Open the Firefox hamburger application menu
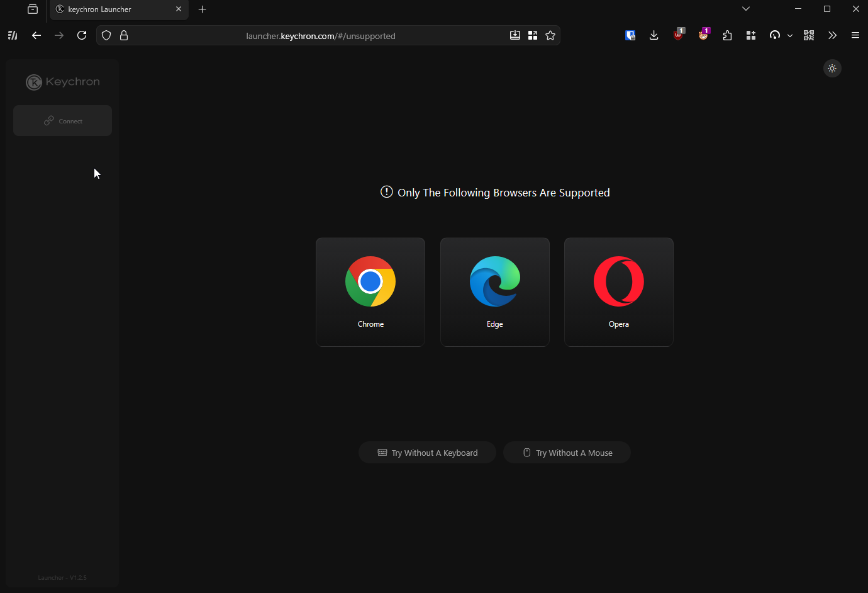Screen dimensions: 868x593 coord(855,35)
